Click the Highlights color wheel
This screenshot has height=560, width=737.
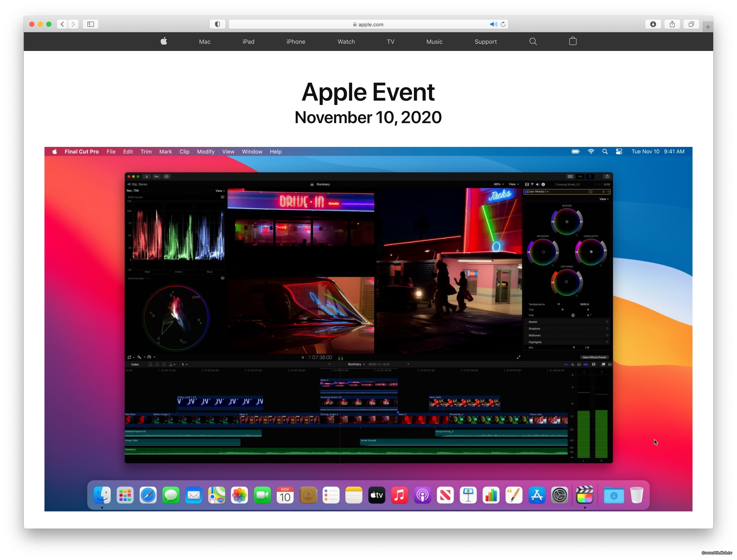pyautogui.click(x=591, y=252)
